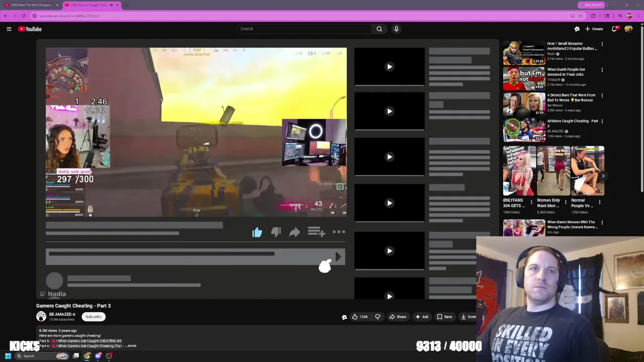The height and width of the screenshot is (362, 644).
Task: Close the 'Meet The Most Dangerous' tab
Action: [x=57, y=5]
